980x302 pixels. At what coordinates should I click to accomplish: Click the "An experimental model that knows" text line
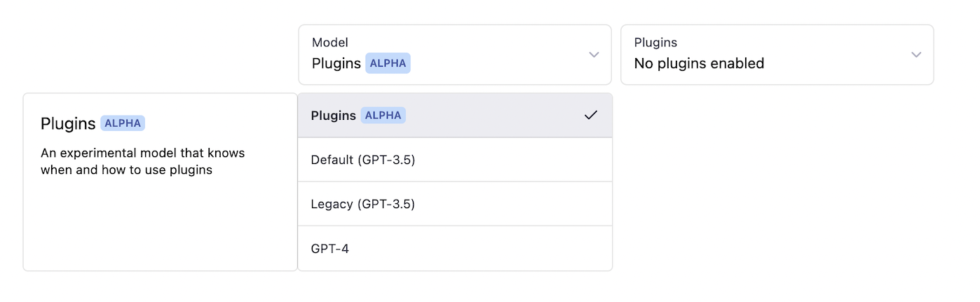click(143, 153)
